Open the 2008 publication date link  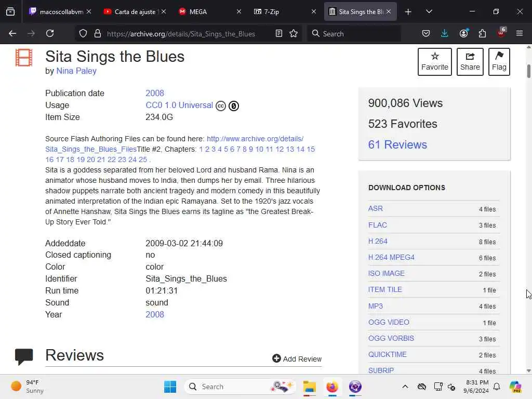155,94
